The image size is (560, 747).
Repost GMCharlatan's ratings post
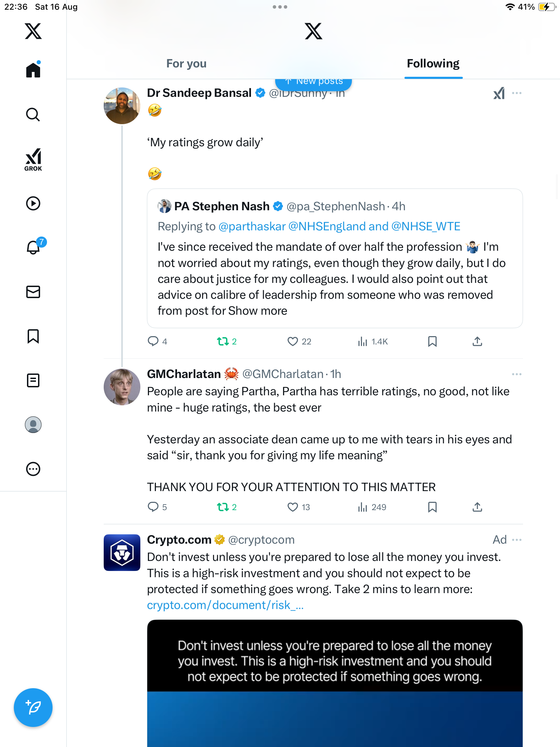point(223,507)
